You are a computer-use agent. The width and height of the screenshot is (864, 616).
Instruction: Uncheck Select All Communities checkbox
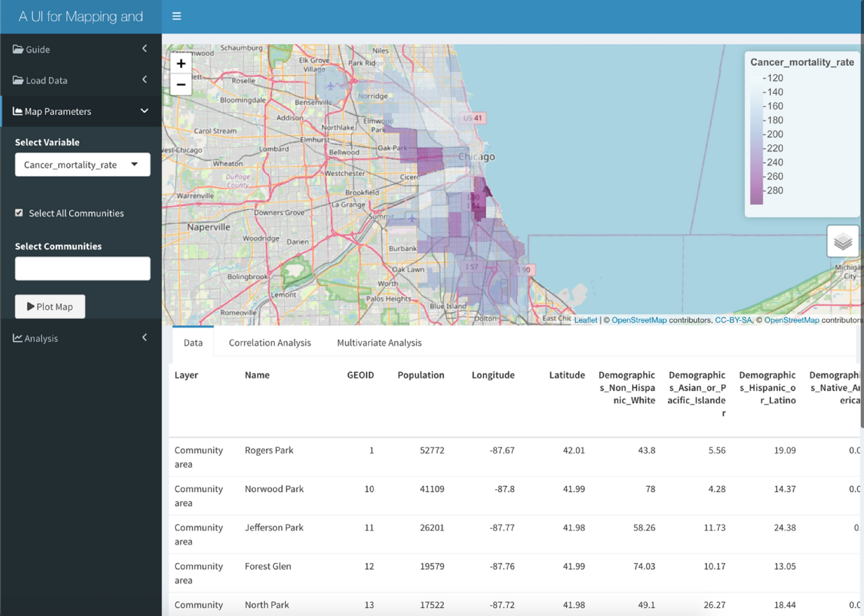pos(19,213)
